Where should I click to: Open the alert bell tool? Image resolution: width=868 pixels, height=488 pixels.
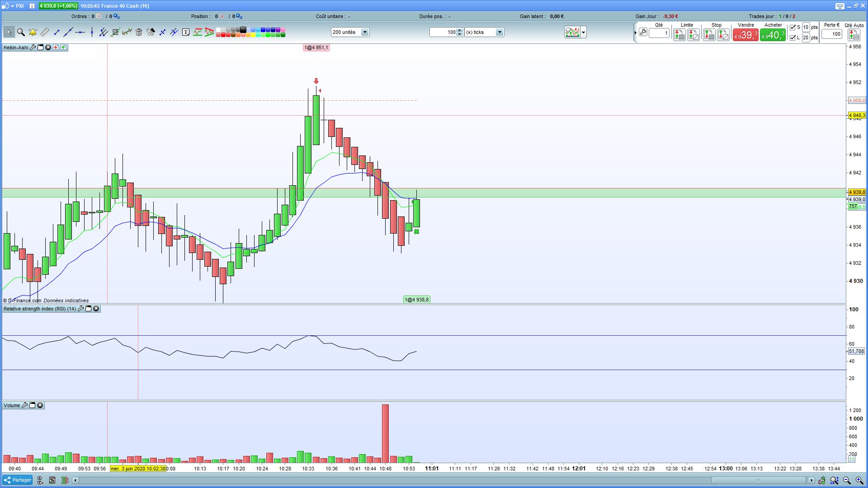pos(33,32)
